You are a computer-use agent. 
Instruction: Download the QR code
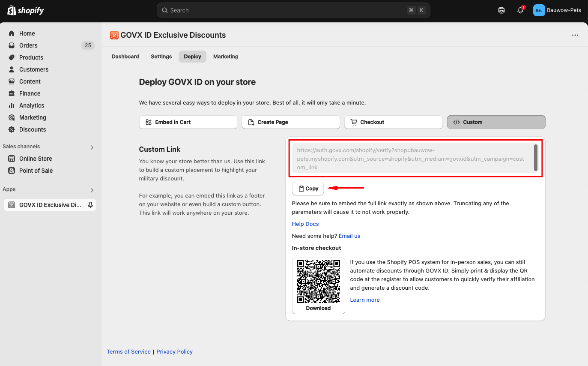319,308
